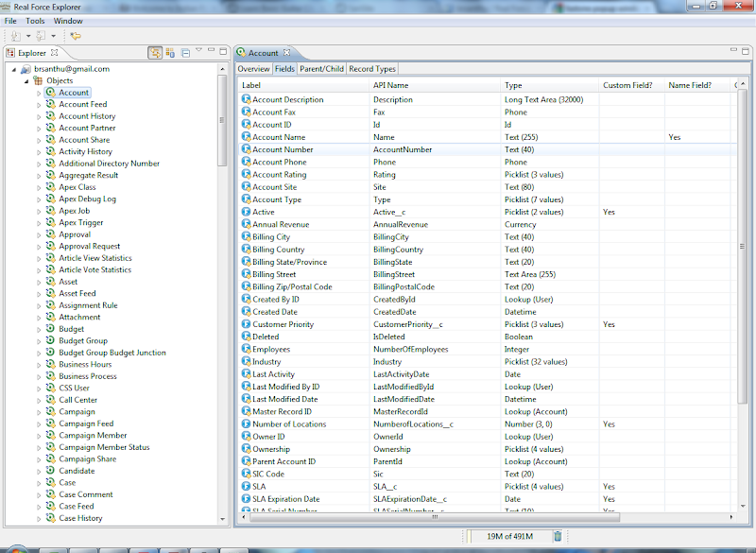Expand the Account tree node

click(x=39, y=93)
